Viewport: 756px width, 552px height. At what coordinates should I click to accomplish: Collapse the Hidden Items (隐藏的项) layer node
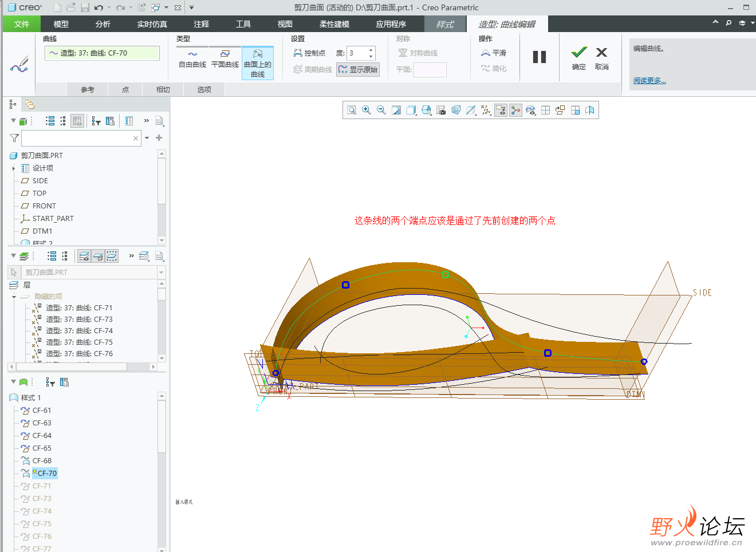point(14,297)
